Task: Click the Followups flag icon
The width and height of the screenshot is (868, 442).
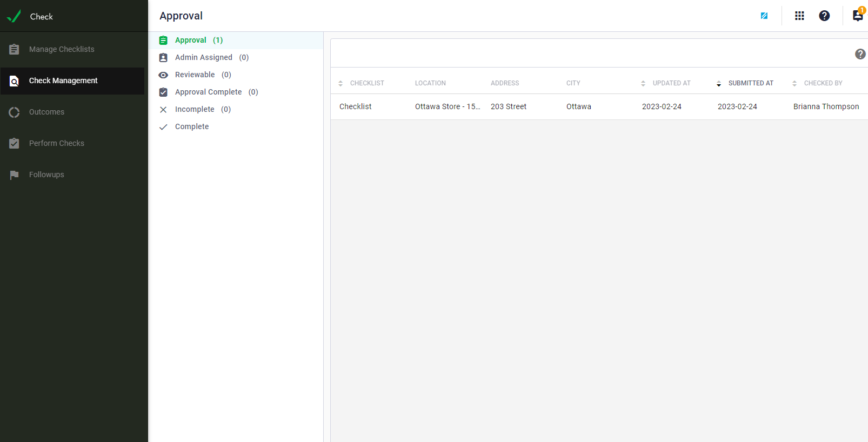Action: point(15,175)
